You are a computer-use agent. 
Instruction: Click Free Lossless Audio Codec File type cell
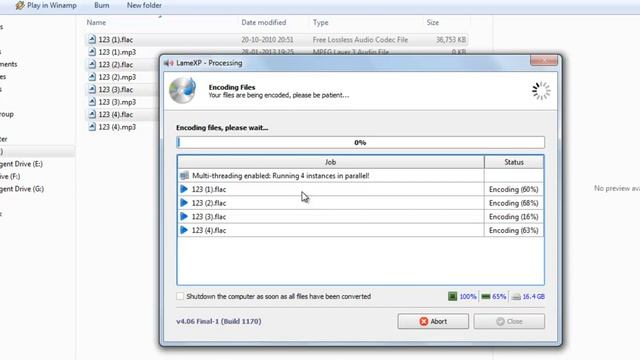coord(360,40)
